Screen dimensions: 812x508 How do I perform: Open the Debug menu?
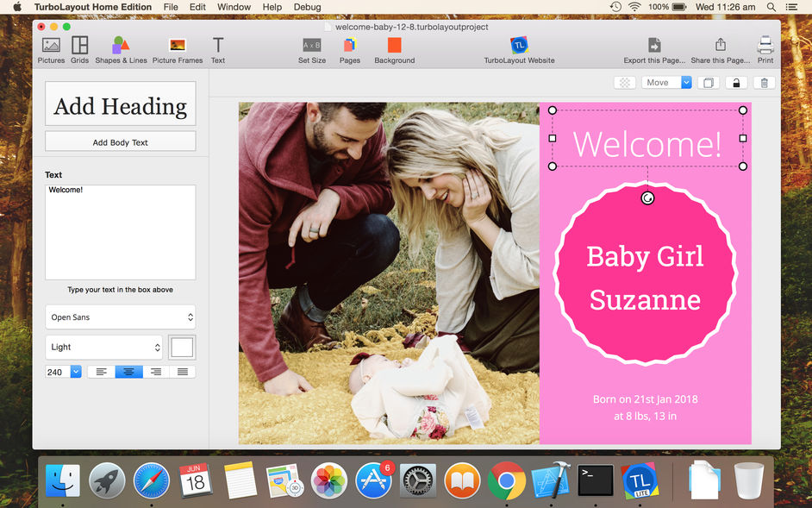307,7
